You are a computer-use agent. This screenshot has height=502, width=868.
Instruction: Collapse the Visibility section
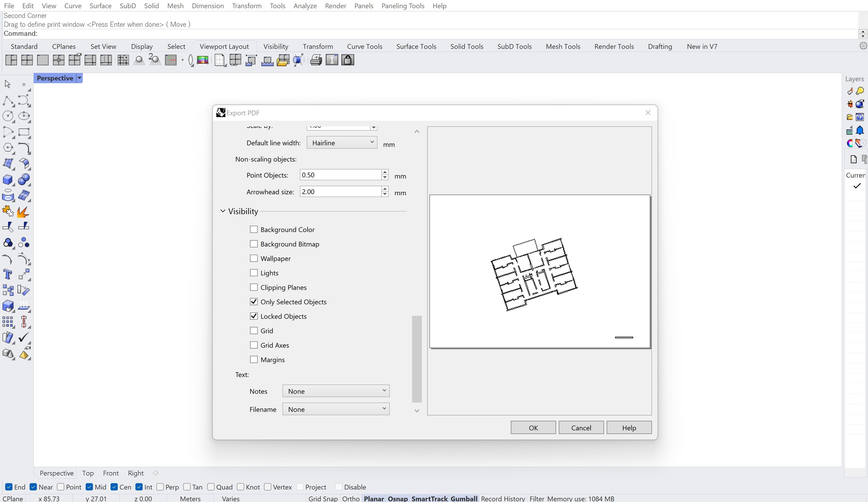(x=223, y=211)
